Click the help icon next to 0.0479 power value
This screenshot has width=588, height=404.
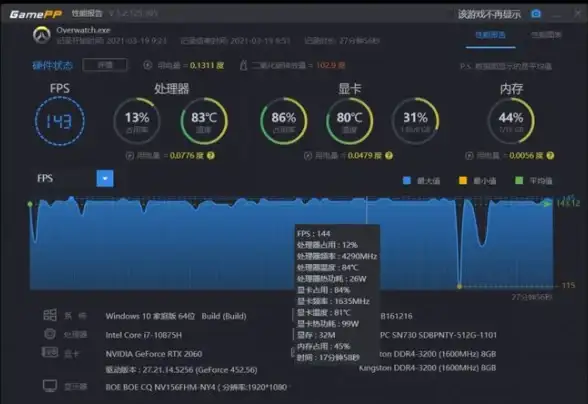click(389, 155)
